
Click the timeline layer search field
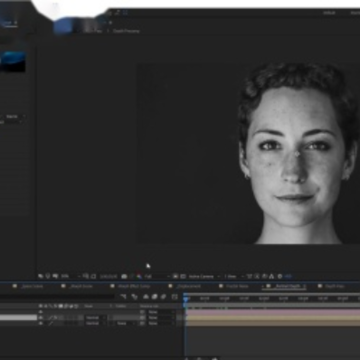57,296
